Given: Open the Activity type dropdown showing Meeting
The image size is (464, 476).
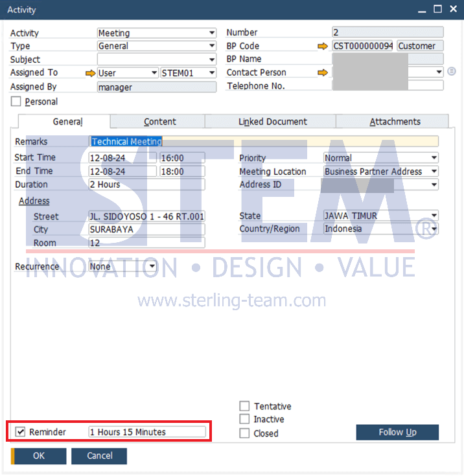Looking at the screenshot, I should [212, 33].
